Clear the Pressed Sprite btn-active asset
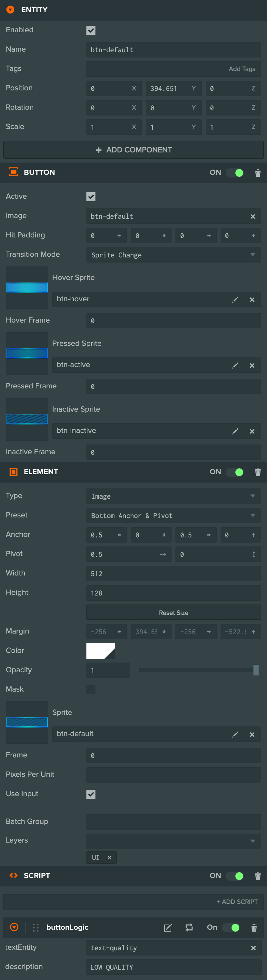 pos(252,365)
